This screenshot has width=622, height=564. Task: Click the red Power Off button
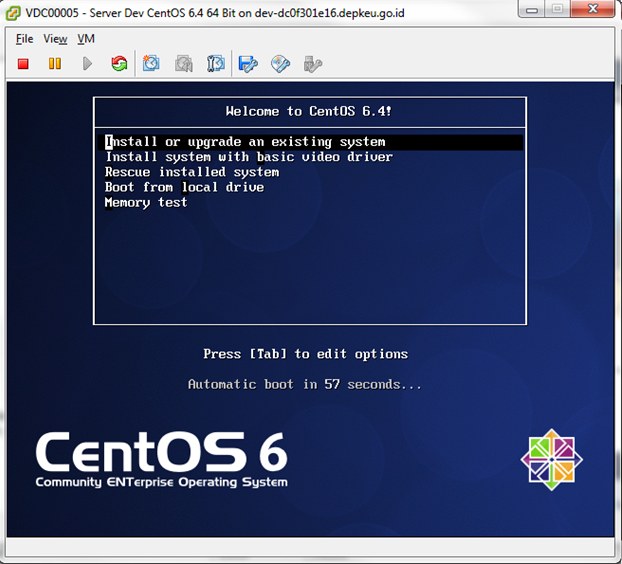point(23,64)
